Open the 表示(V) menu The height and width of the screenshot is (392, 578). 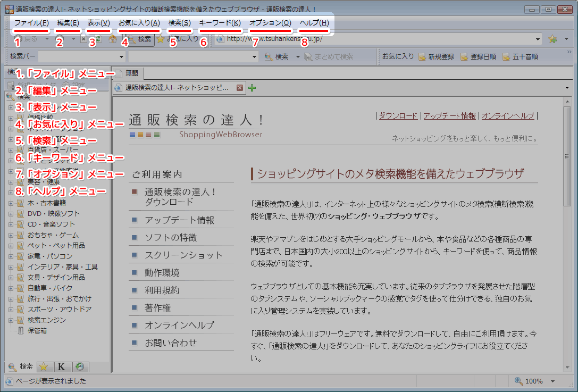(98, 23)
